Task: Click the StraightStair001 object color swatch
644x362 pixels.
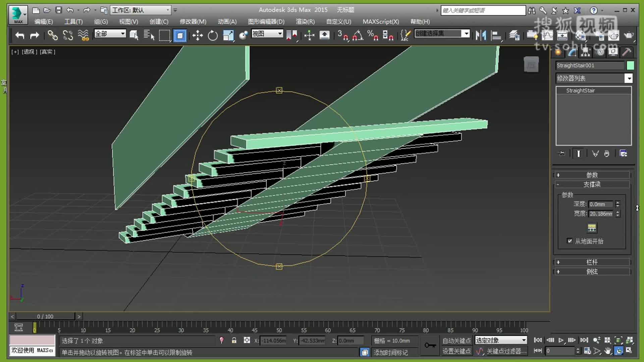Action: [x=630, y=65]
